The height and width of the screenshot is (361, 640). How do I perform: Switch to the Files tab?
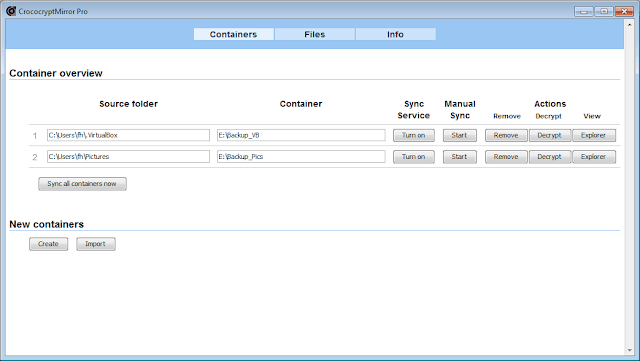click(314, 34)
